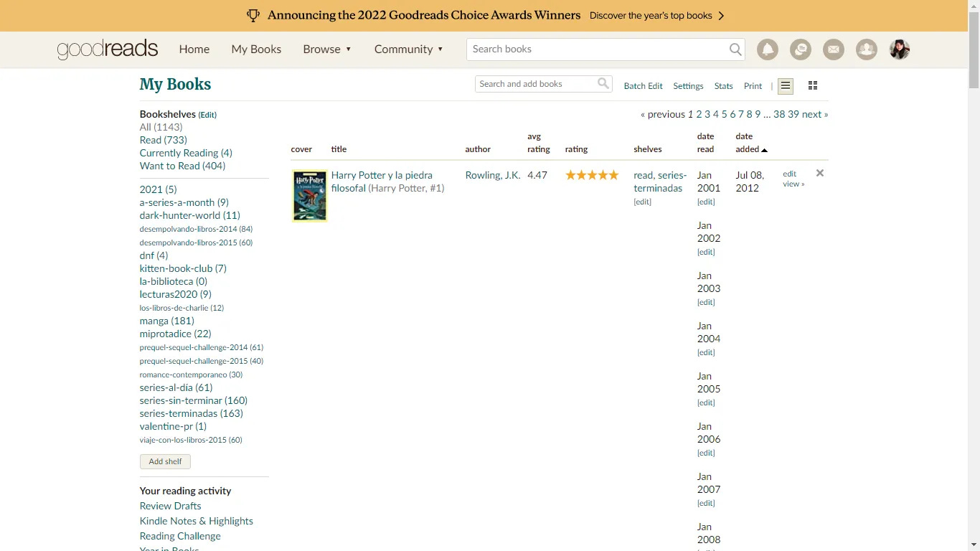
Task: Click the trophy icon in awards banner
Action: click(x=253, y=15)
